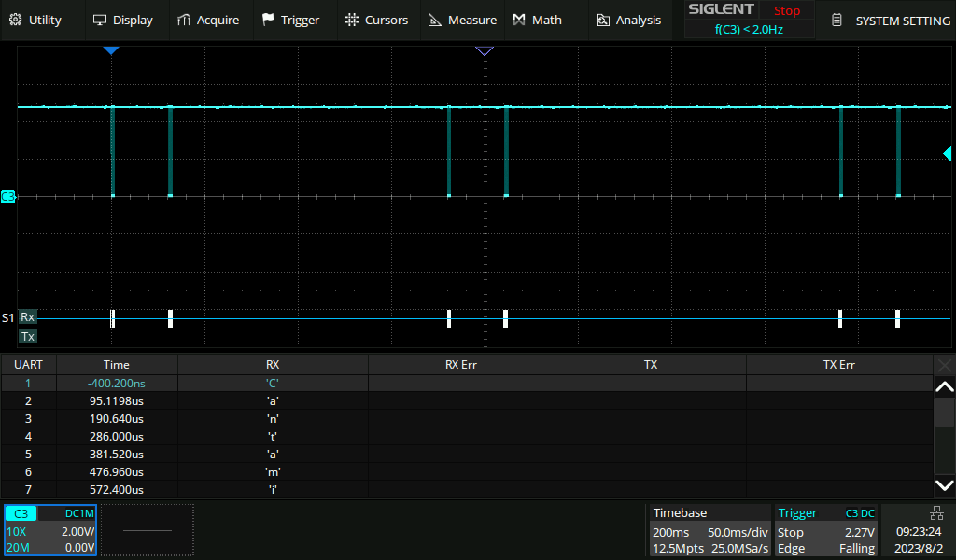
Task: Click the Display menu icon
Action: point(101,20)
